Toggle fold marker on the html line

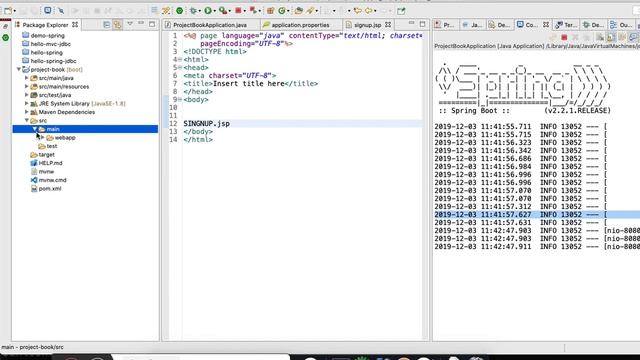click(x=180, y=60)
